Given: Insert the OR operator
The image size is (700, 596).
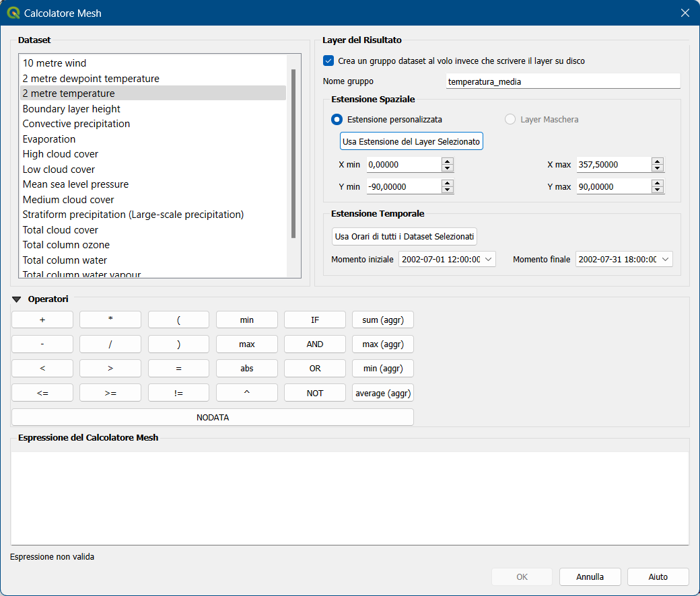Looking at the screenshot, I should pos(315,369).
